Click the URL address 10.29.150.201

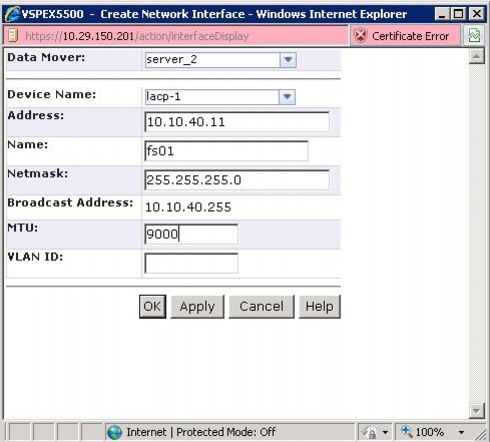click(x=98, y=36)
